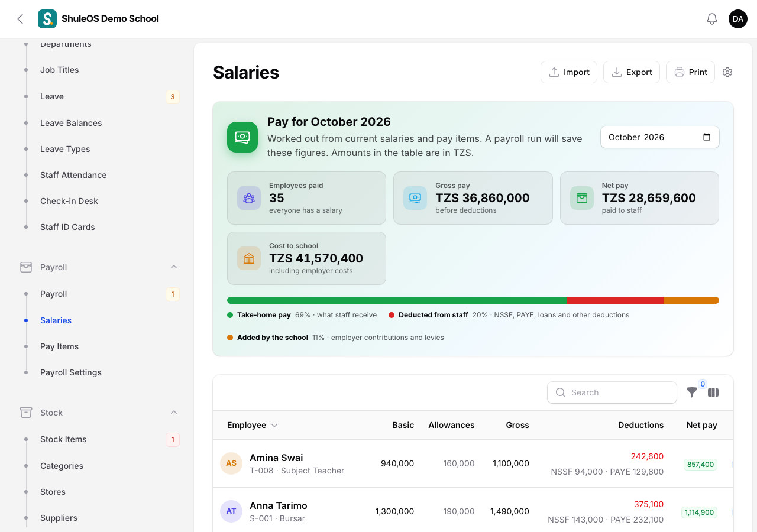
Task: Select Staff Attendance in sidebar
Action: point(73,175)
